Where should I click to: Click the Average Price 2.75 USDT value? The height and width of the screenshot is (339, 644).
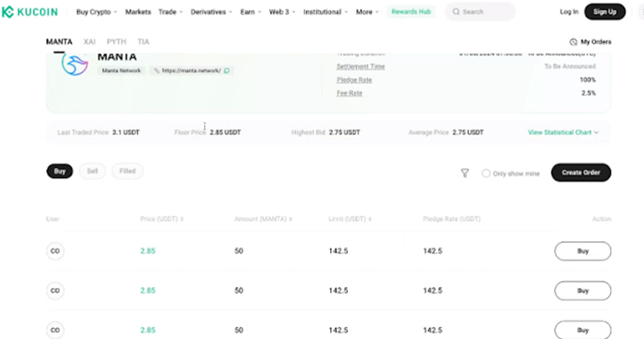point(468,132)
